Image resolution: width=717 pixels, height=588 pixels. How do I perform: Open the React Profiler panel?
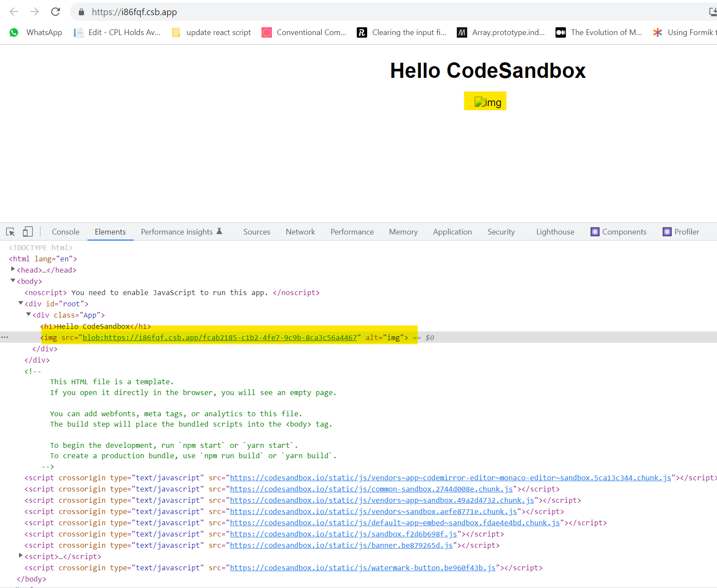coord(681,231)
